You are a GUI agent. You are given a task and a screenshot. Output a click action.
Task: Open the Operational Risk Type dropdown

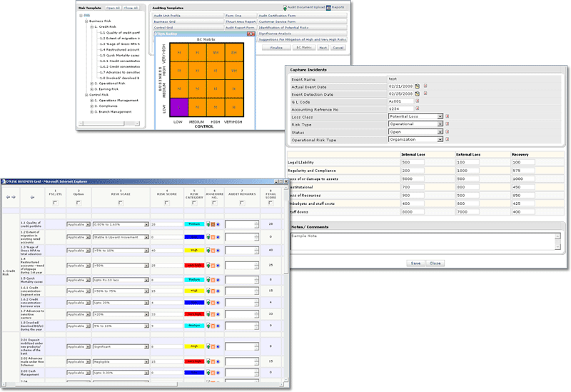[x=440, y=140]
